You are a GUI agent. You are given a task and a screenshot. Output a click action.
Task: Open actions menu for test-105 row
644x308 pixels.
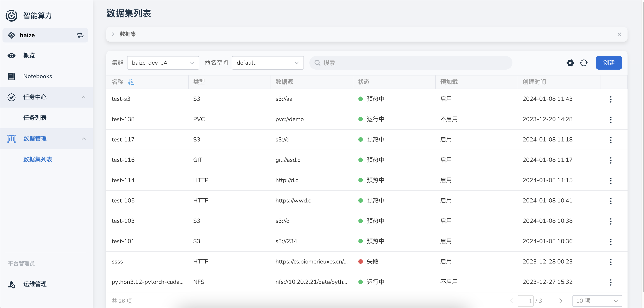click(611, 201)
